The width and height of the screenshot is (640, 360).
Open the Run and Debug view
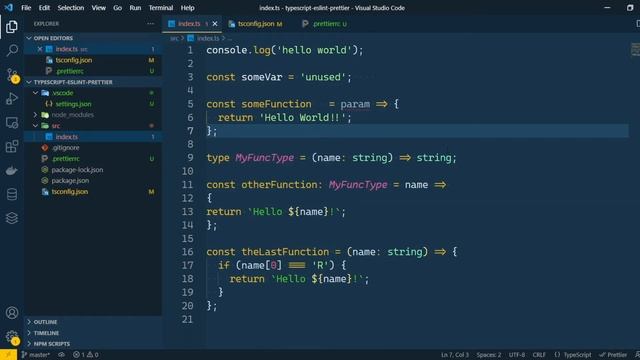[x=12, y=99]
